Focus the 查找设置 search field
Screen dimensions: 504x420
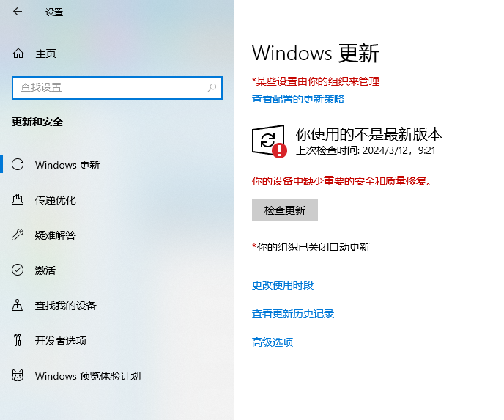[110, 87]
